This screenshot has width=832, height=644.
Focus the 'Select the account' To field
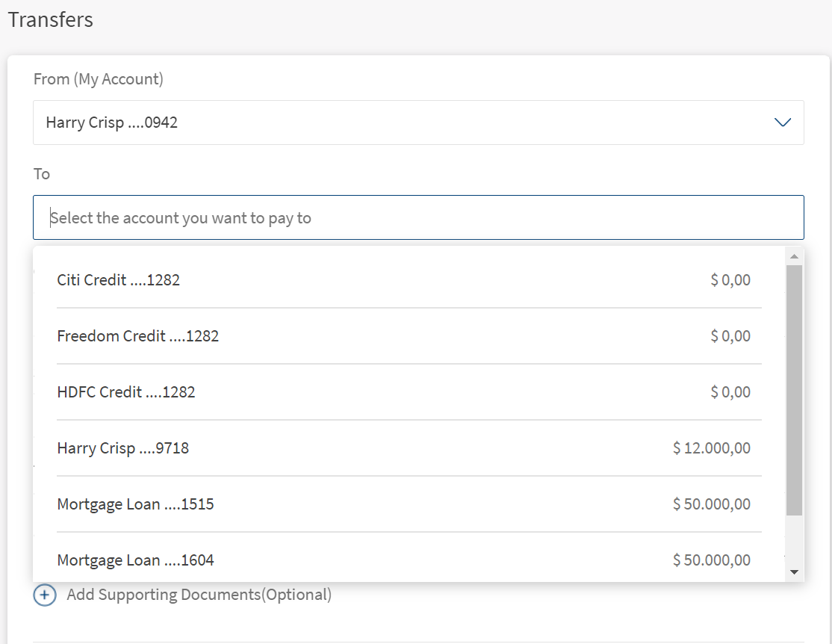coord(418,218)
